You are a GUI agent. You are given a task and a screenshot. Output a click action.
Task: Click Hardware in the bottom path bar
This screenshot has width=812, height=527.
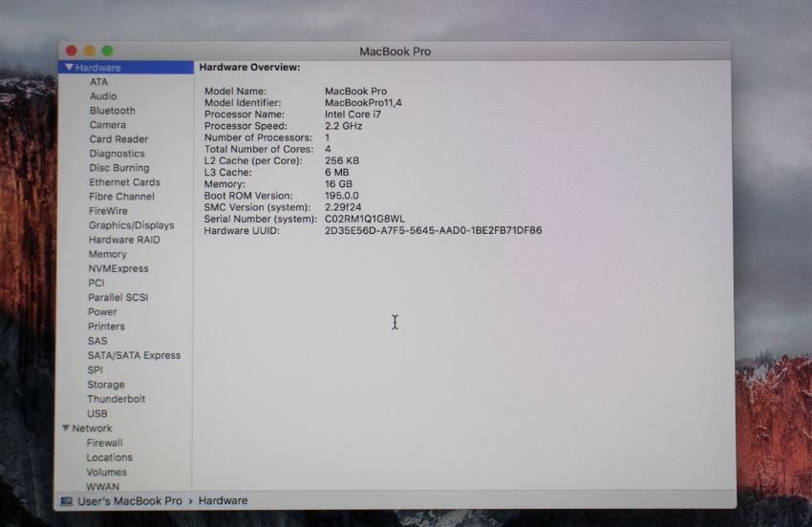[x=223, y=501]
